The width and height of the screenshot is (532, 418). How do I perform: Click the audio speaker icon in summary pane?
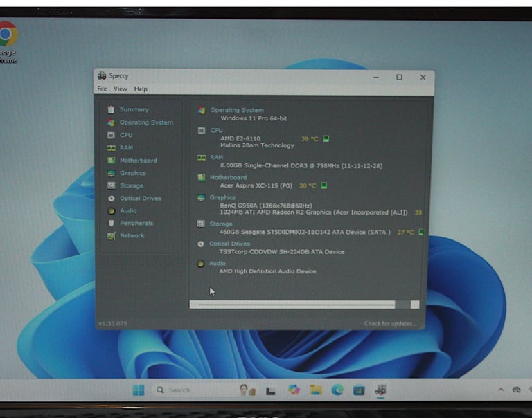(x=200, y=264)
